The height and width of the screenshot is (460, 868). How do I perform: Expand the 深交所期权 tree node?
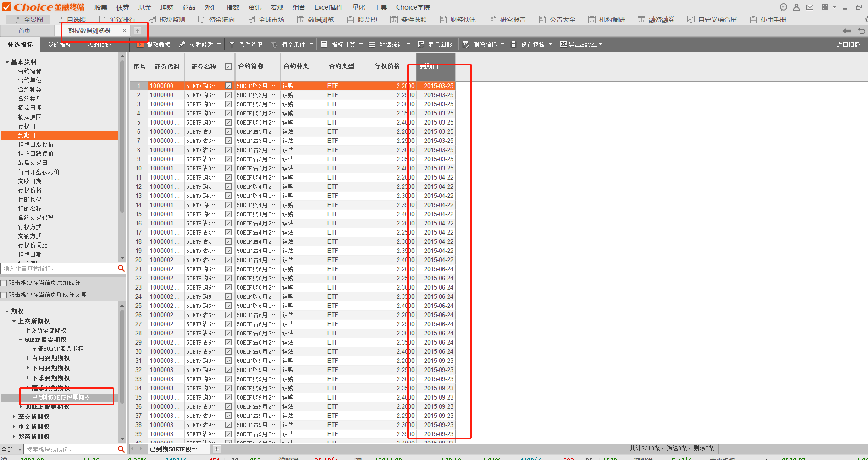click(x=14, y=416)
